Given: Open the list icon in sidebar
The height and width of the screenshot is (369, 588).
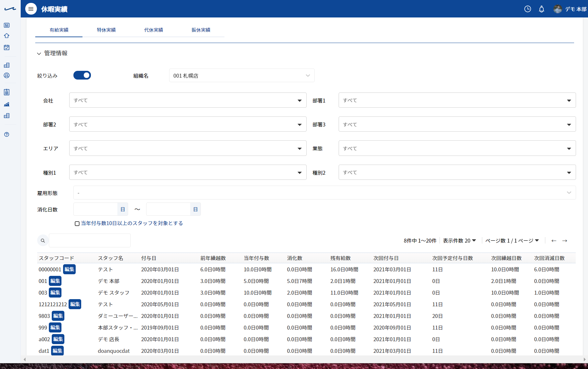Looking at the screenshot, I should click(x=6, y=25).
